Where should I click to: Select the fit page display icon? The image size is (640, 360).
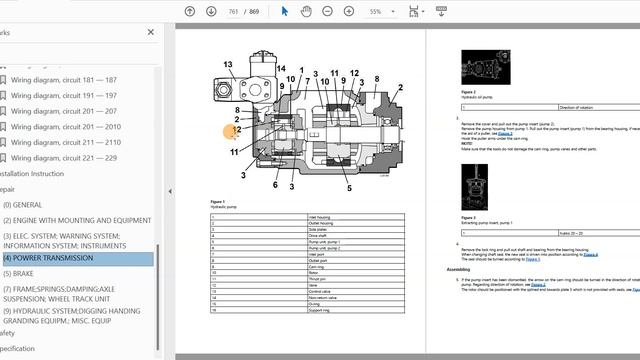click(x=413, y=11)
